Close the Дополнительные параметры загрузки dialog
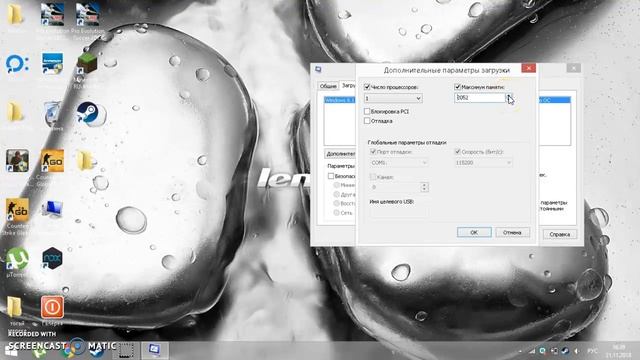Screen dimensions: 640x360 (x=529, y=68)
